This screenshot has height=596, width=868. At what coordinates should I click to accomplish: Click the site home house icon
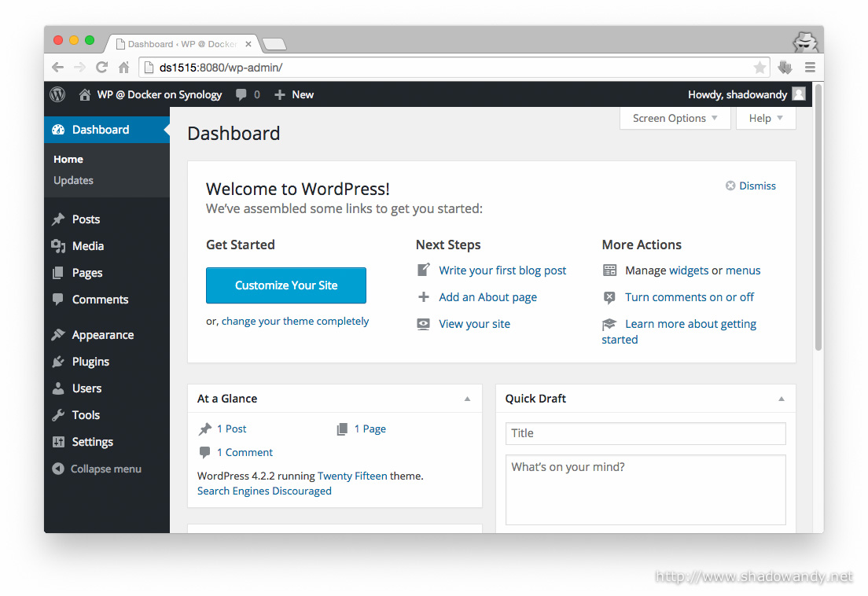pos(85,94)
